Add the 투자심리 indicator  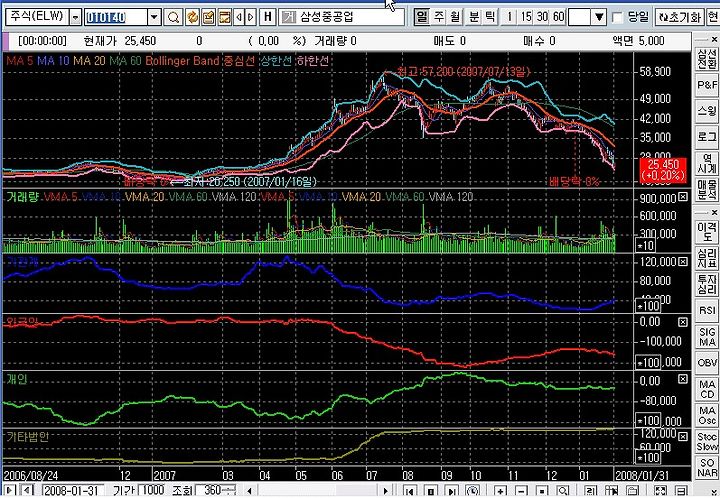point(707,285)
